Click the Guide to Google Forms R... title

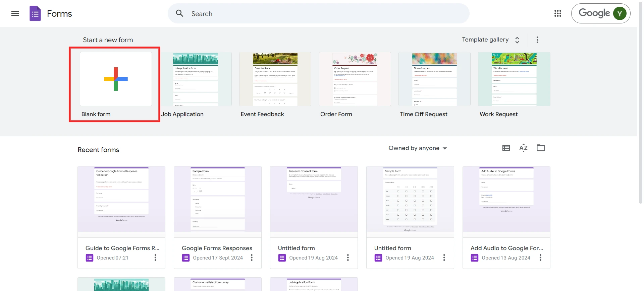(x=122, y=248)
